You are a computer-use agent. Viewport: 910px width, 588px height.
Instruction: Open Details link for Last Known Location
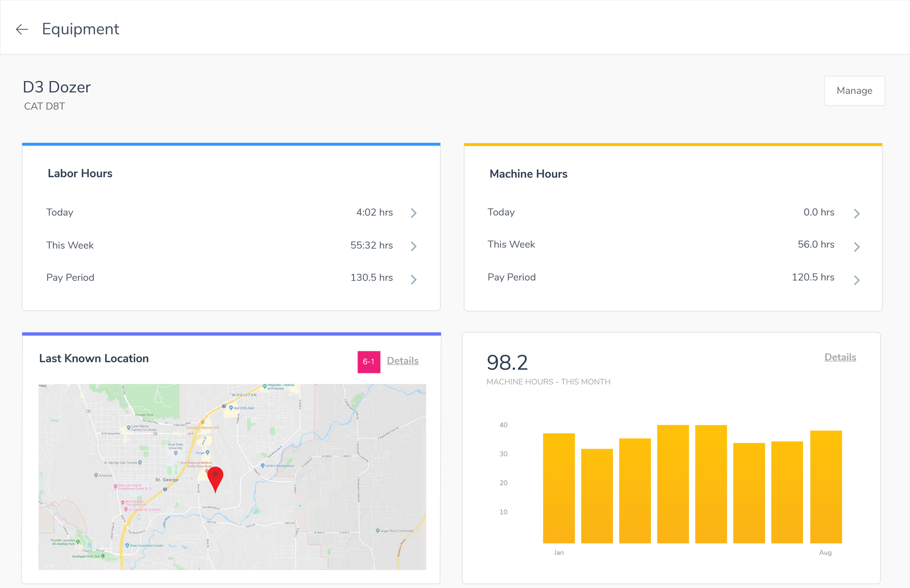(x=402, y=361)
